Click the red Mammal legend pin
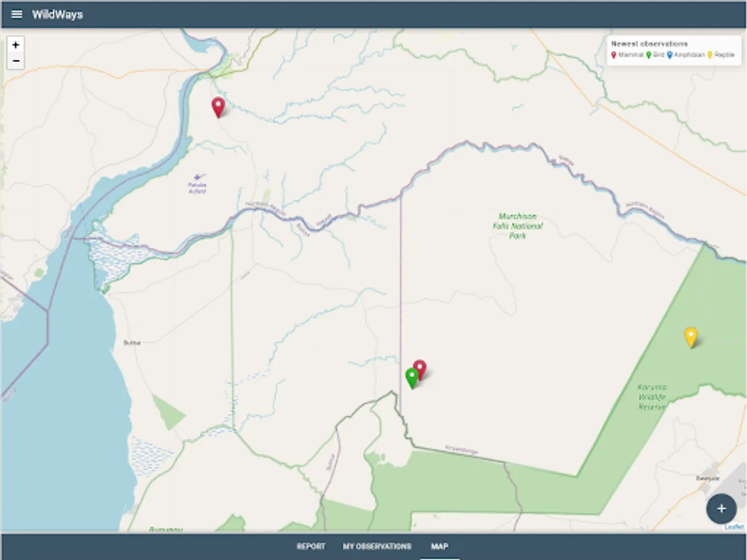Screen dimensions: 747x560 pos(614,55)
